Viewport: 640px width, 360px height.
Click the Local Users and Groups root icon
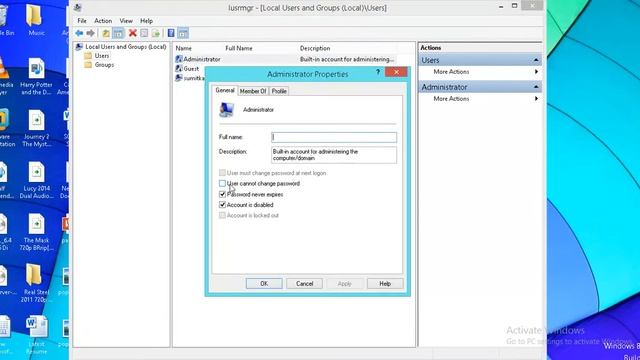(x=80, y=47)
